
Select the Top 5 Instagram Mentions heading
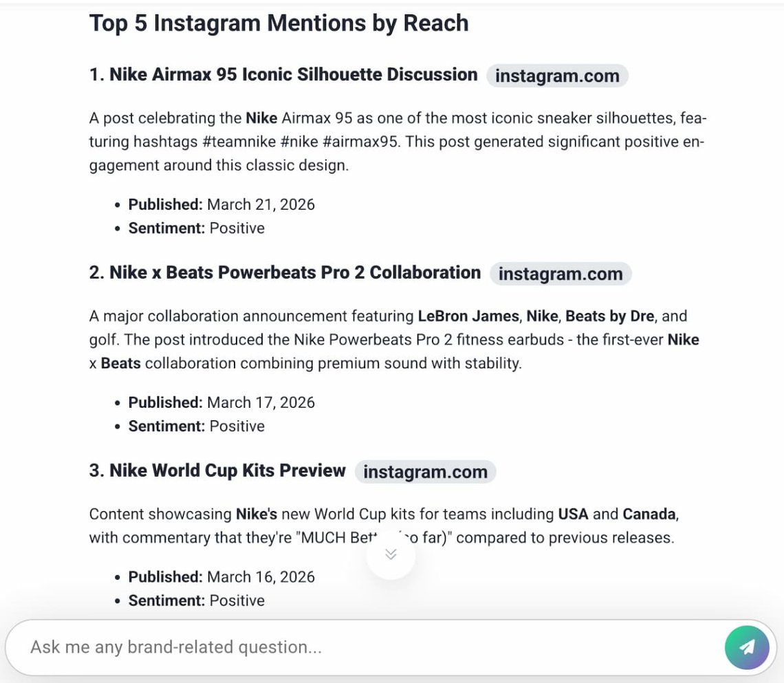click(278, 23)
